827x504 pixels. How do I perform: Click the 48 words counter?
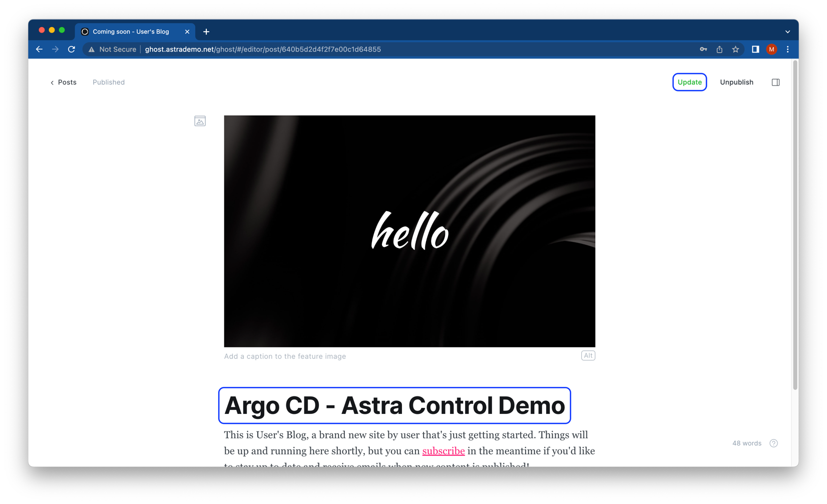coord(746,443)
